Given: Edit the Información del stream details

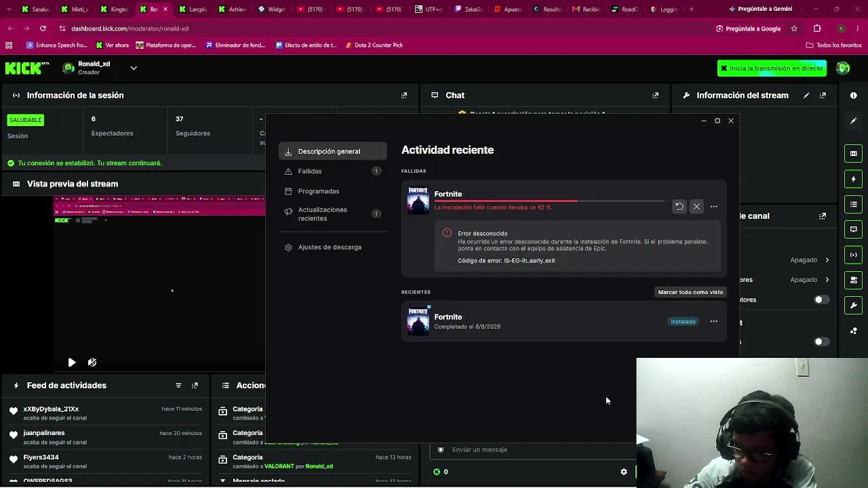Looking at the screenshot, I should click(806, 96).
